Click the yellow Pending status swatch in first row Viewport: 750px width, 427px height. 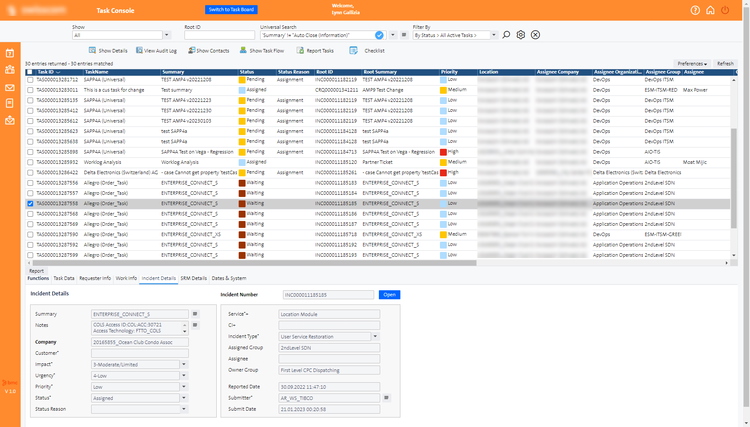coord(241,81)
